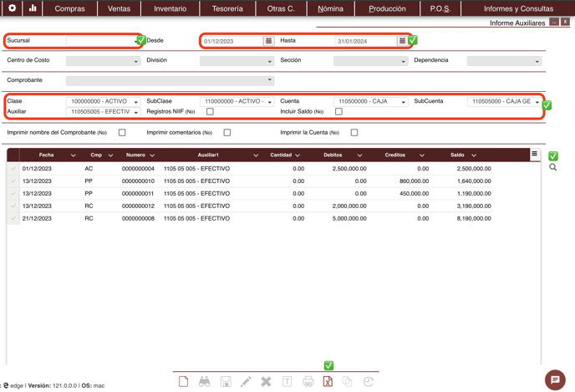Viewport: 575px width, 392px height.
Task: Open the table column menu hamburger icon
Action: point(535,154)
